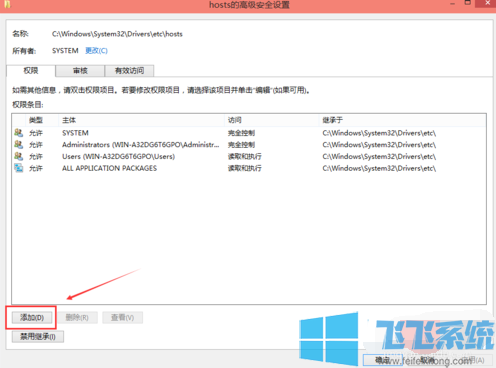Select the SYSTEM principal entry
The image size is (496, 368).
75,133
